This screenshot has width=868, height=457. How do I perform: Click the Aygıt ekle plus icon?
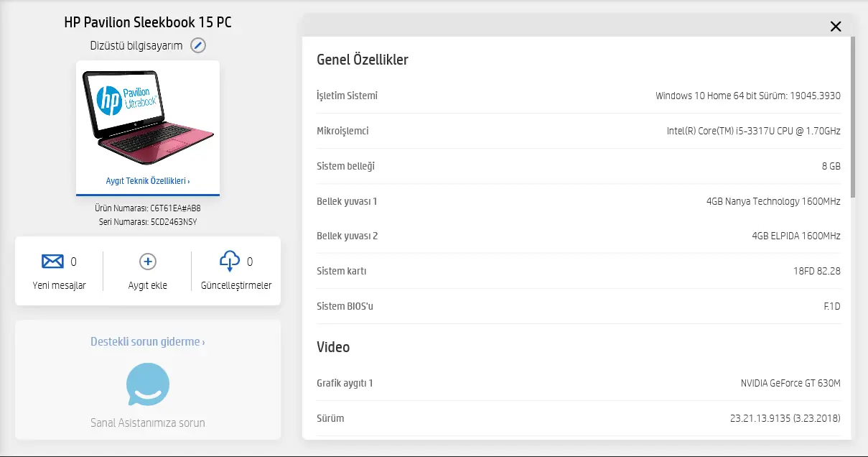[148, 262]
